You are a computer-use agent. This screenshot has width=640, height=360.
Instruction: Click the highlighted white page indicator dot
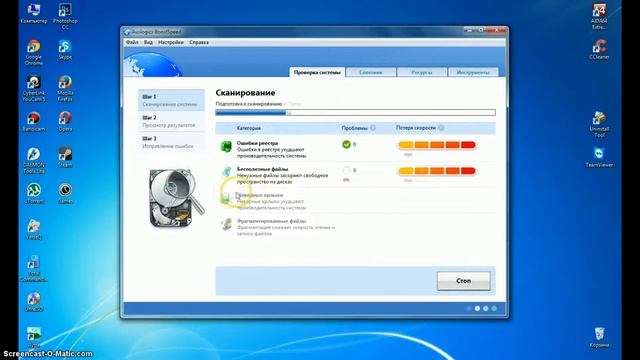[x=477, y=309]
